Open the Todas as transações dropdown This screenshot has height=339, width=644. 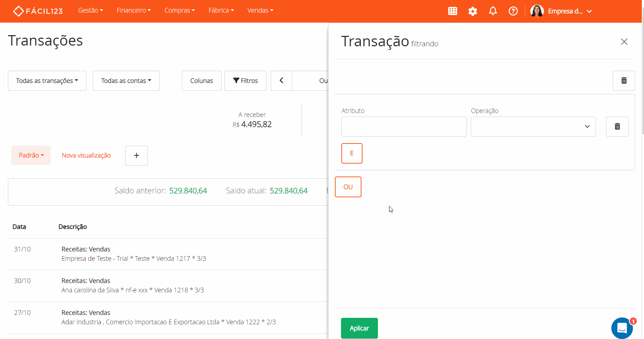pyautogui.click(x=47, y=80)
